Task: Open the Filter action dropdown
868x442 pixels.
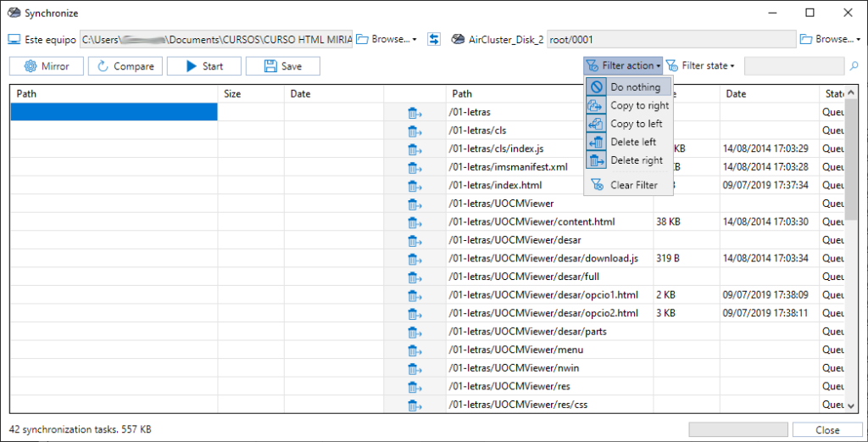Action: pyautogui.click(x=623, y=66)
